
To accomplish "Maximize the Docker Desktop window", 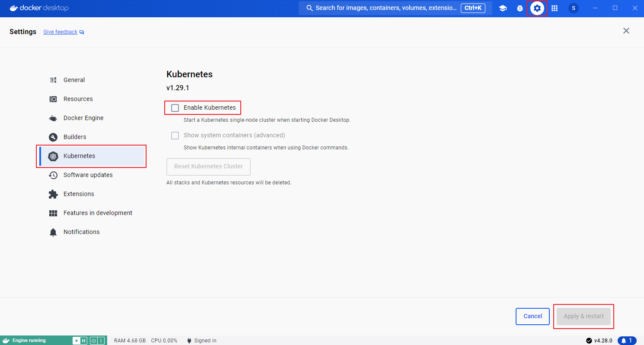I will point(615,8).
